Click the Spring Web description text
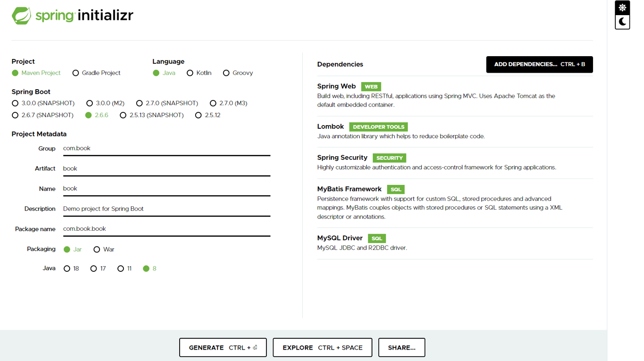The image size is (644, 361). (436, 101)
